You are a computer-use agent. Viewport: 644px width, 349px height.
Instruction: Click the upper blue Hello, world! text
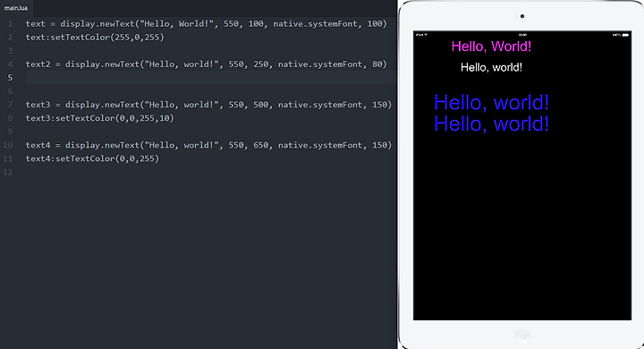click(x=491, y=103)
